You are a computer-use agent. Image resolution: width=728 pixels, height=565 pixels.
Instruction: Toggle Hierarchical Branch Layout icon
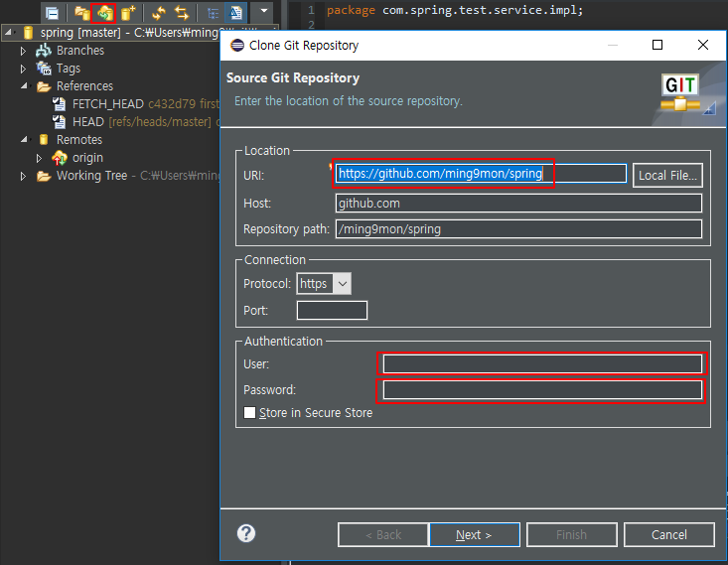(x=214, y=13)
